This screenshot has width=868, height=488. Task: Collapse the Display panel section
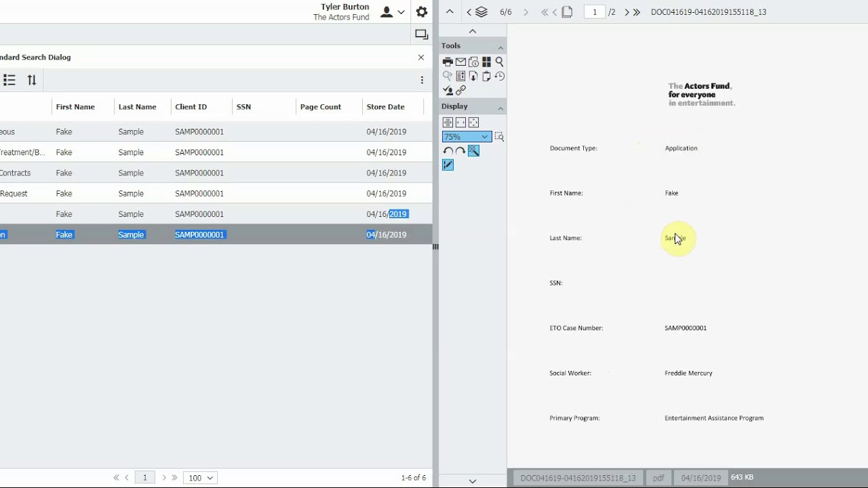point(500,108)
